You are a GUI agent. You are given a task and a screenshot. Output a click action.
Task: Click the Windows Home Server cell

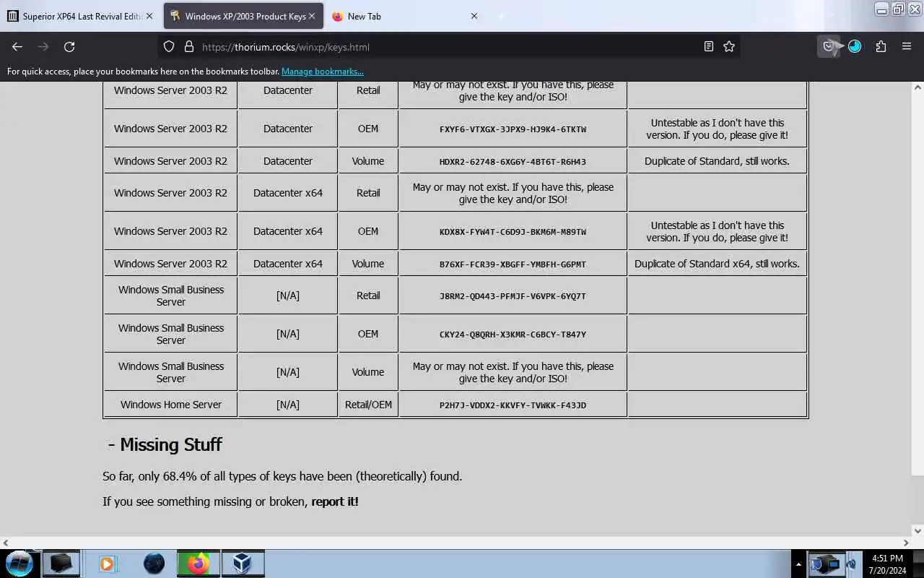171,405
